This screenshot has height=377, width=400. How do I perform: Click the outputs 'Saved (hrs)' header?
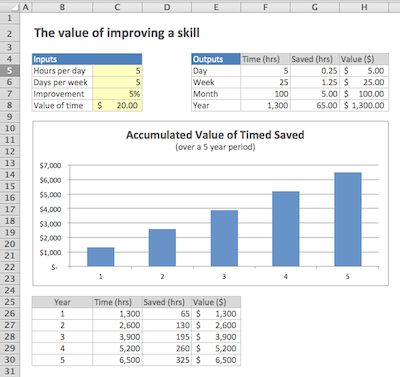tap(315, 59)
